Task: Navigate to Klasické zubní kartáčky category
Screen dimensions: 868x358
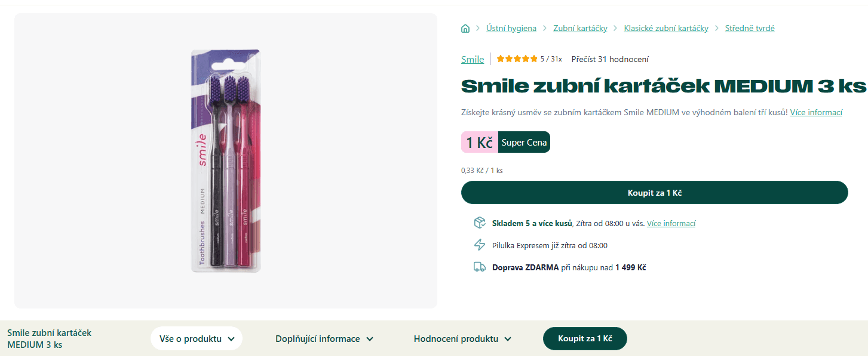Action: coord(665,27)
